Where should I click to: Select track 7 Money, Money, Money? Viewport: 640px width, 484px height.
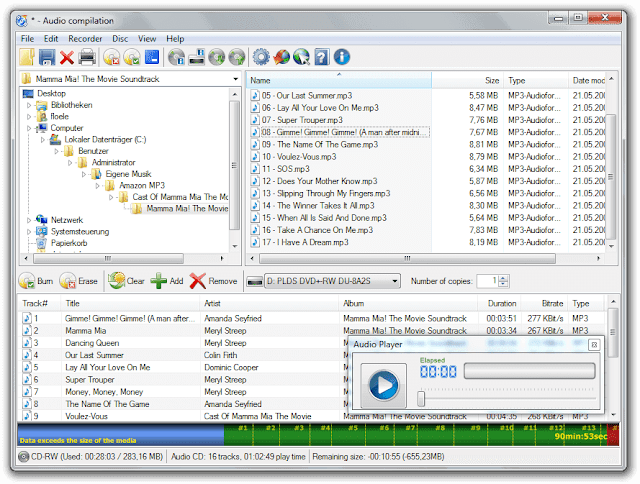pyautogui.click(x=104, y=392)
